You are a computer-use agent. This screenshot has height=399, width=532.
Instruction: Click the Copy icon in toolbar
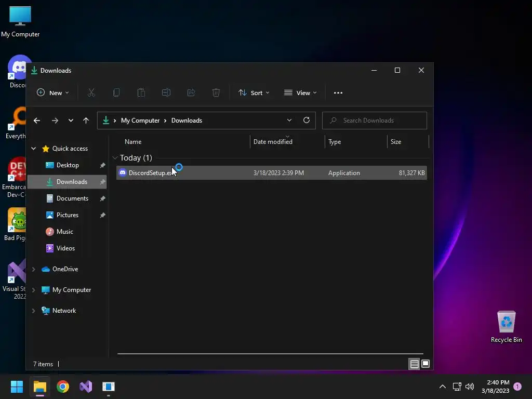click(x=116, y=92)
